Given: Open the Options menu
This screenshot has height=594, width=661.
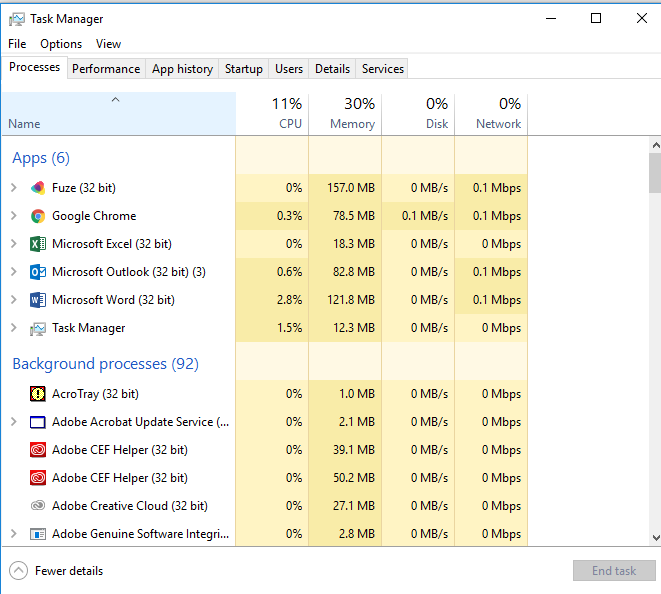Looking at the screenshot, I should tap(61, 44).
